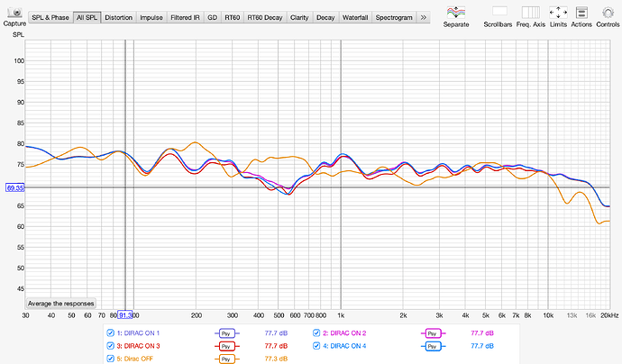Click the 2: DIRAC ON 2 trace label

(344, 333)
